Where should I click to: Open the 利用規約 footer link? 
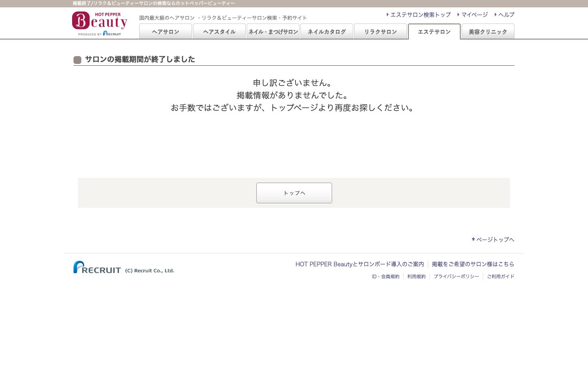coord(416,276)
